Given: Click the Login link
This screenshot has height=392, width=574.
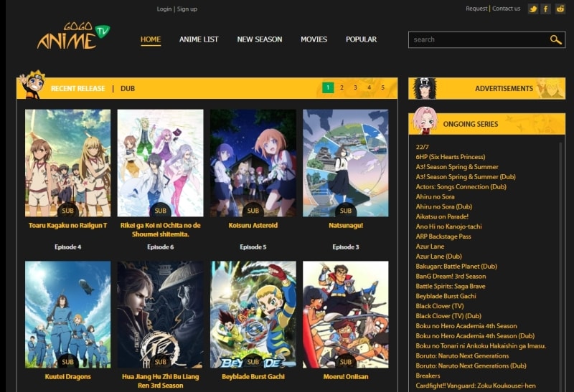Looking at the screenshot, I should pos(164,9).
